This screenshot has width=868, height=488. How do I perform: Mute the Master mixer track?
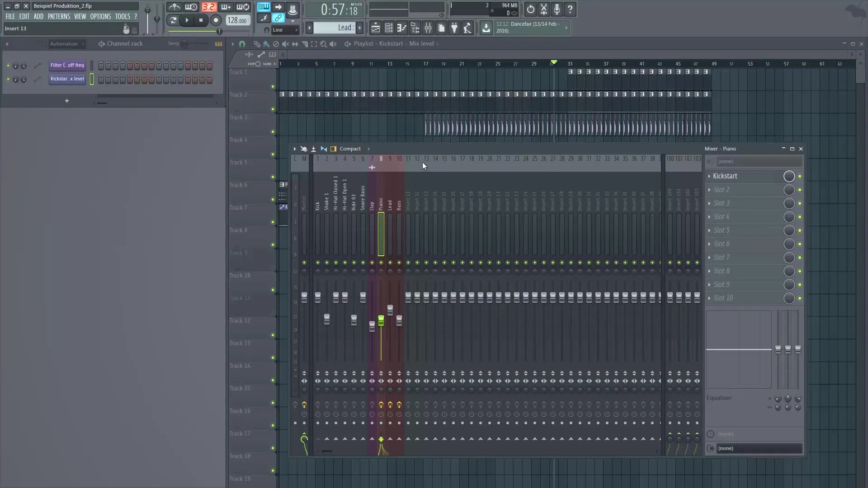[304, 263]
